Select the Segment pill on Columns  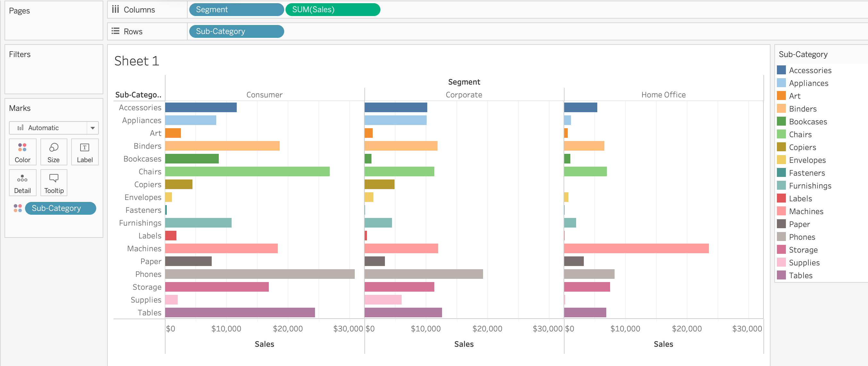[236, 9]
